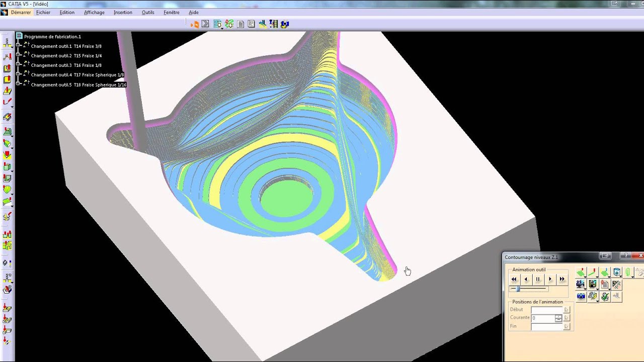This screenshot has height=362, width=644.
Task: Select the orange workbench icon in the top toolbar
Action: [195, 24]
